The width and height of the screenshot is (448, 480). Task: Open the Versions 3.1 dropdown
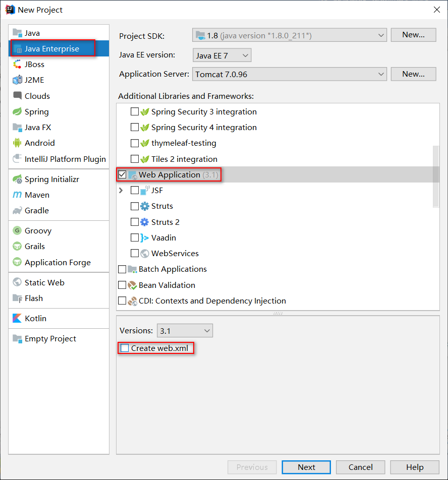[x=185, y=331]
